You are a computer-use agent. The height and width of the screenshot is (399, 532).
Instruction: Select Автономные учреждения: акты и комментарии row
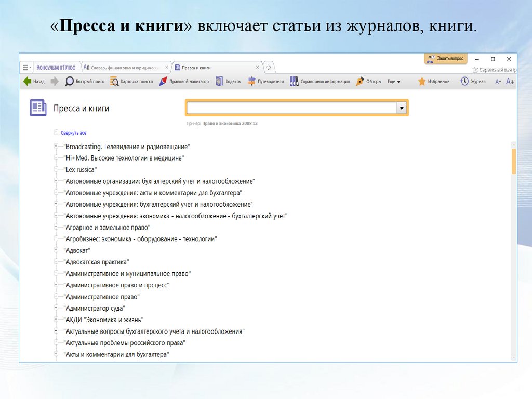point(153,193)
